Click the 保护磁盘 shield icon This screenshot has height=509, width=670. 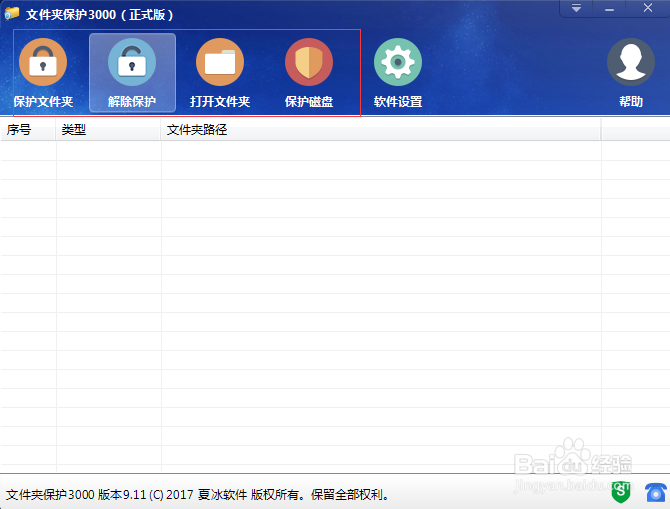[x=309, y=62]
